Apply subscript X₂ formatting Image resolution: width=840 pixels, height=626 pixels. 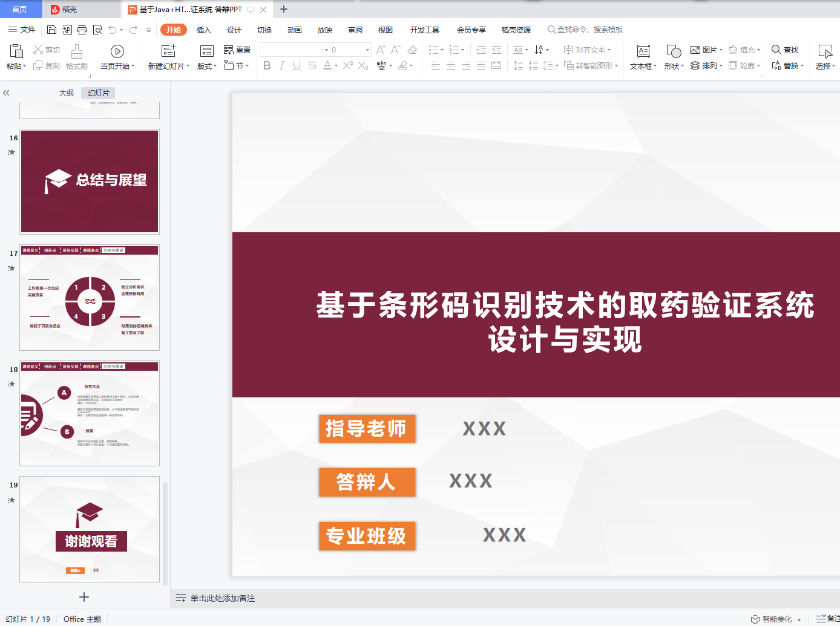pos(363,65)
